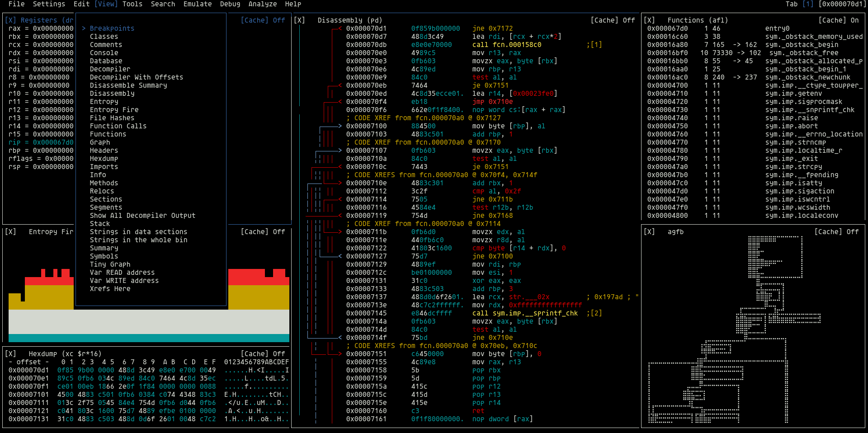The height and width of the screenshot is (433, 868).
Task: Close the Hexdump panel via [X]
Action: coord(11,353)
